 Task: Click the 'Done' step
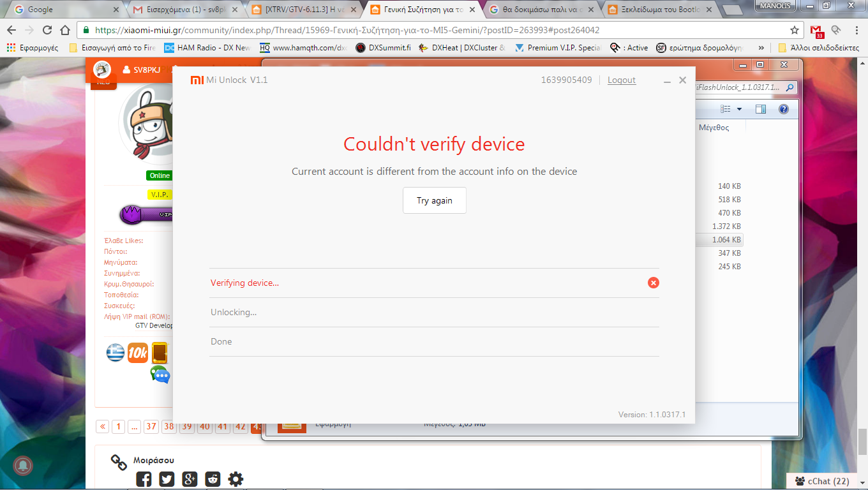[221, 341]
